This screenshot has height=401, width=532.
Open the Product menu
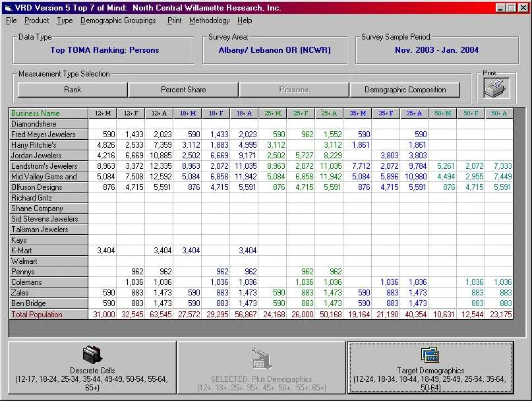(x=37, y=20)
